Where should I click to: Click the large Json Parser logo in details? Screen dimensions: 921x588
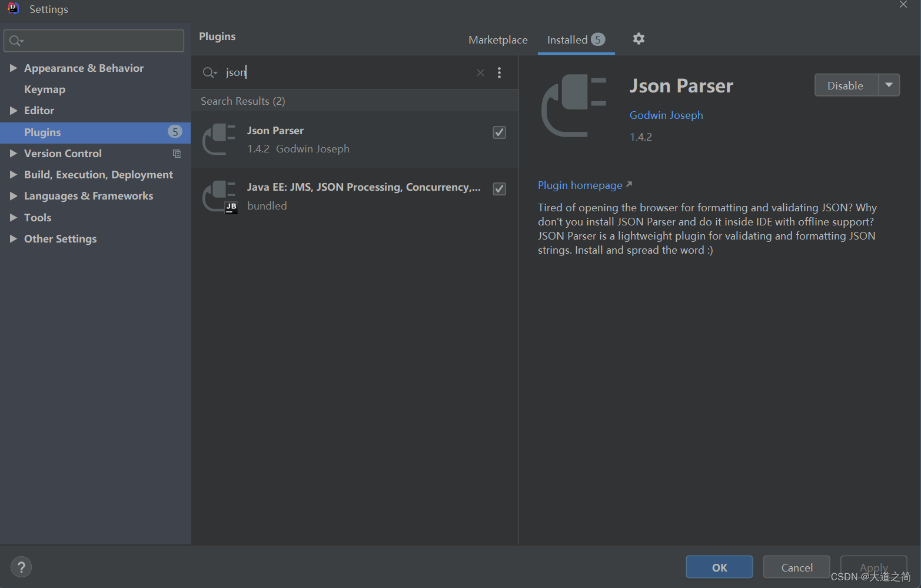point(574,106)
